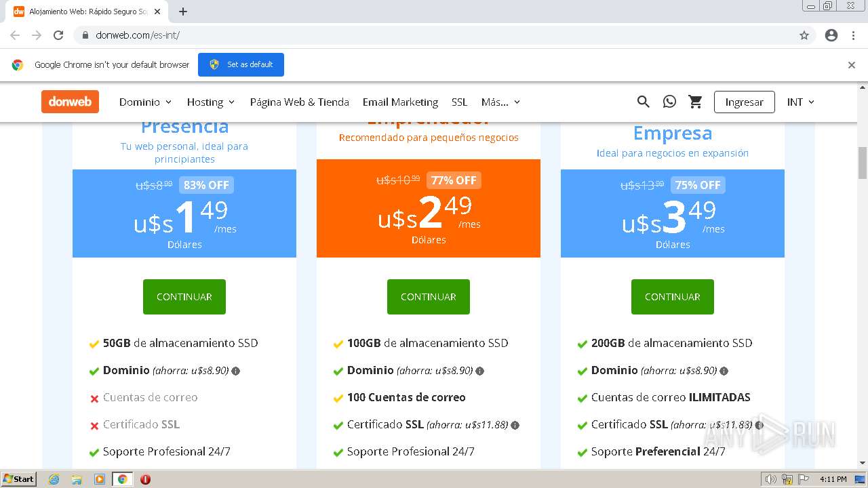Open the Chrome profile avatar icon
This screenshot has height=488, width=868.
point(831,35)
